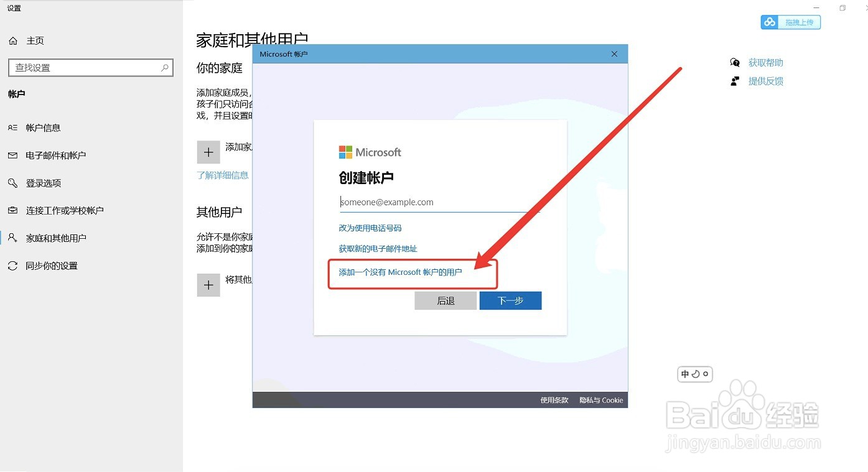Screen dimensions: 868x472
Task: Click the 其他用户 section heading
Action: click(220, 213)
